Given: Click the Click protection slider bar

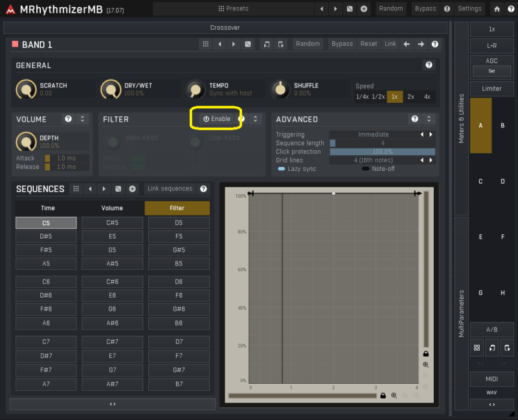Looking at the screenshot, I should pyautogui.click(x=382, y=151).
